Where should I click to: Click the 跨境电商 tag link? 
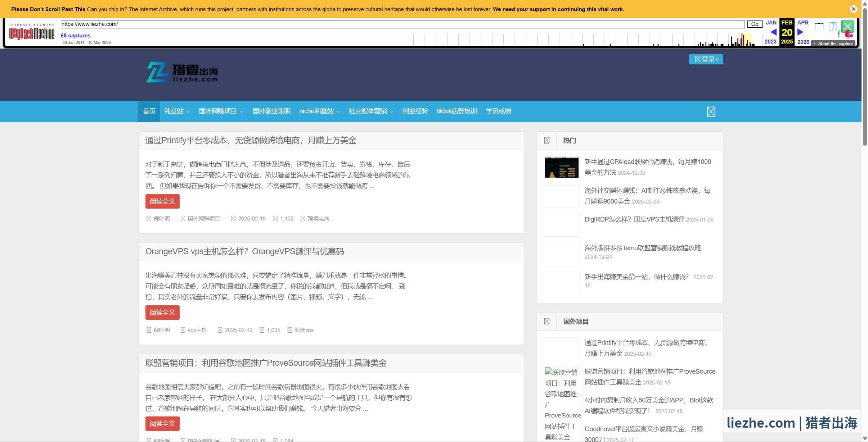click(318, 219)
